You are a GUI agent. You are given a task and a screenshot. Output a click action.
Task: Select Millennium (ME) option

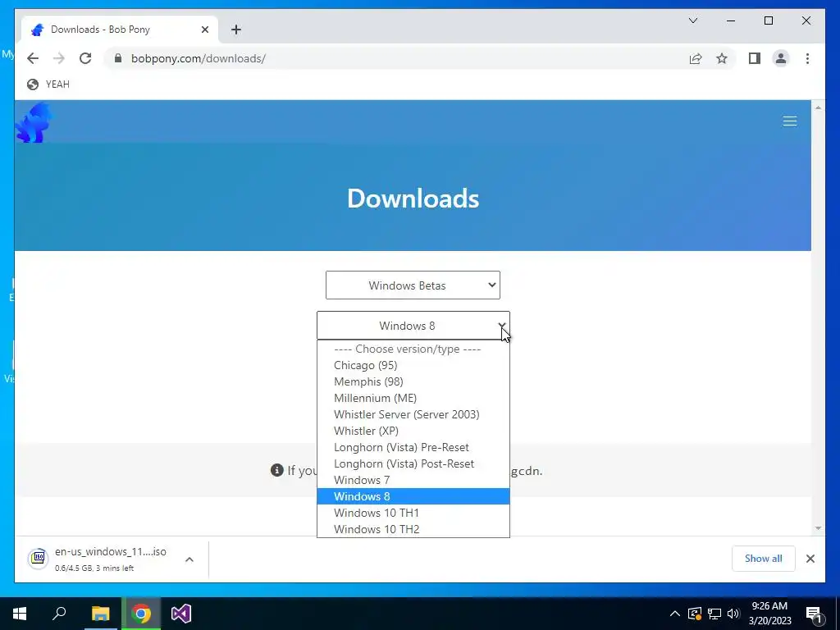coord(413,398)
